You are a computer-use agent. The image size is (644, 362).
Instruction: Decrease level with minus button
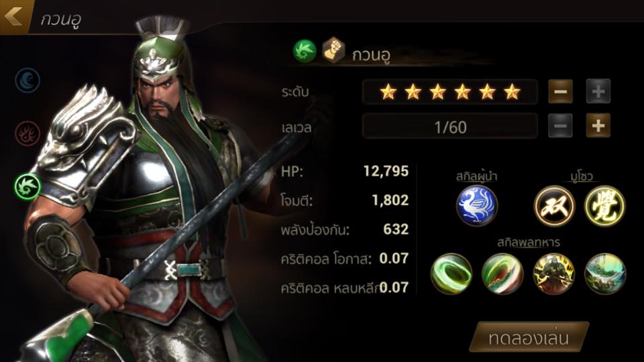560,125
